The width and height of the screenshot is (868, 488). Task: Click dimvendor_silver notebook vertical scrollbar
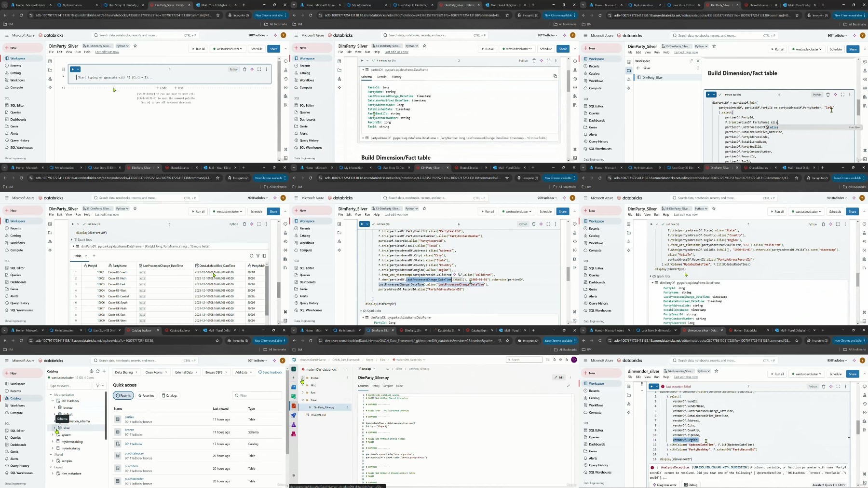(858, 427)
